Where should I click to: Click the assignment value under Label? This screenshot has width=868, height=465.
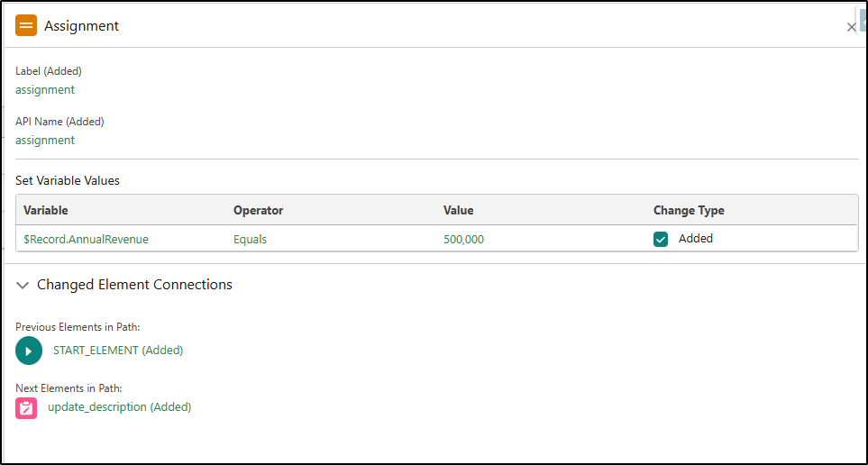click(x=45, y=90)
